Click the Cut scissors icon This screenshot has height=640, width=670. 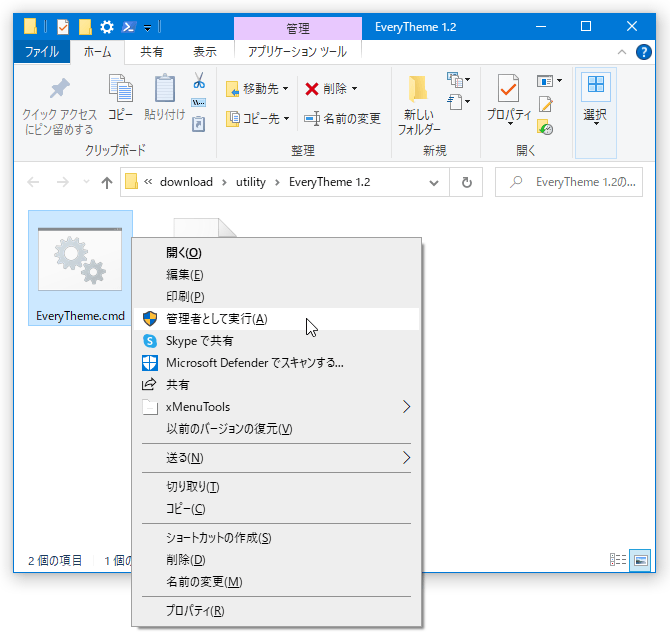[199, 80]
